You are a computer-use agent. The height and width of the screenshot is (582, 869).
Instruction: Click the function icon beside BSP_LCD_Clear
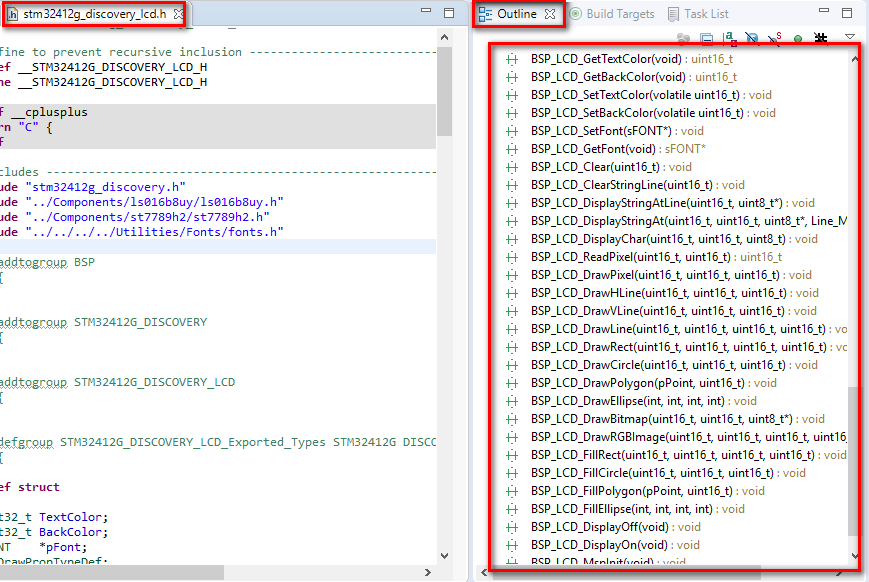[512, 167]
